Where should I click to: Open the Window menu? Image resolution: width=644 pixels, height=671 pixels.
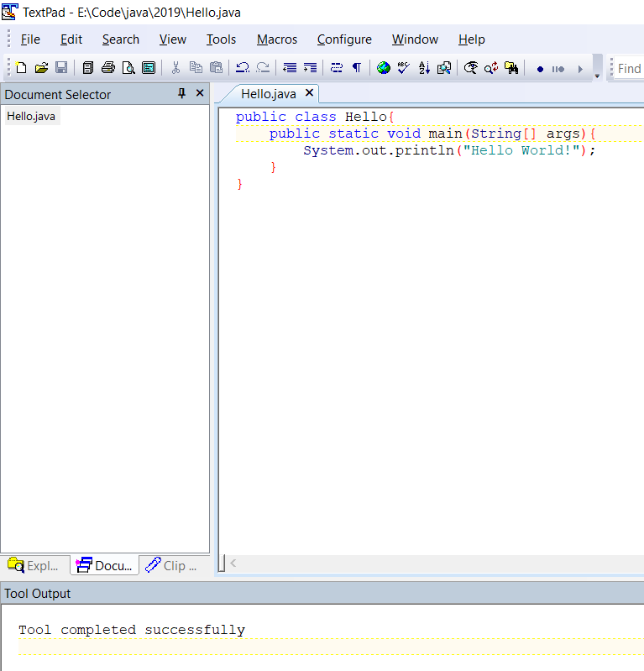pos(415,39)
